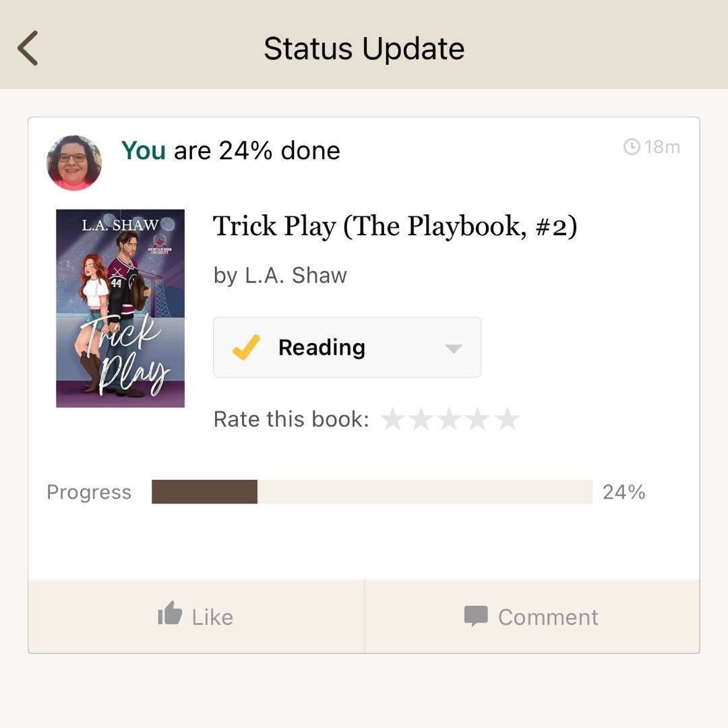The width and height of the screenshot is (728, 728).
Task: Click the clock timestamp icon
Action: coord(632,147)
